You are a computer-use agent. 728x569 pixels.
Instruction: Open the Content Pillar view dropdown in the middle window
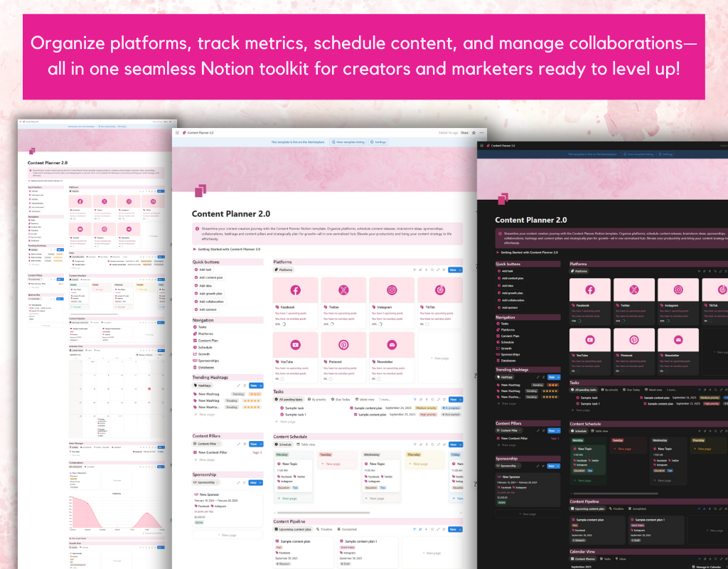(x=208, y=444)
